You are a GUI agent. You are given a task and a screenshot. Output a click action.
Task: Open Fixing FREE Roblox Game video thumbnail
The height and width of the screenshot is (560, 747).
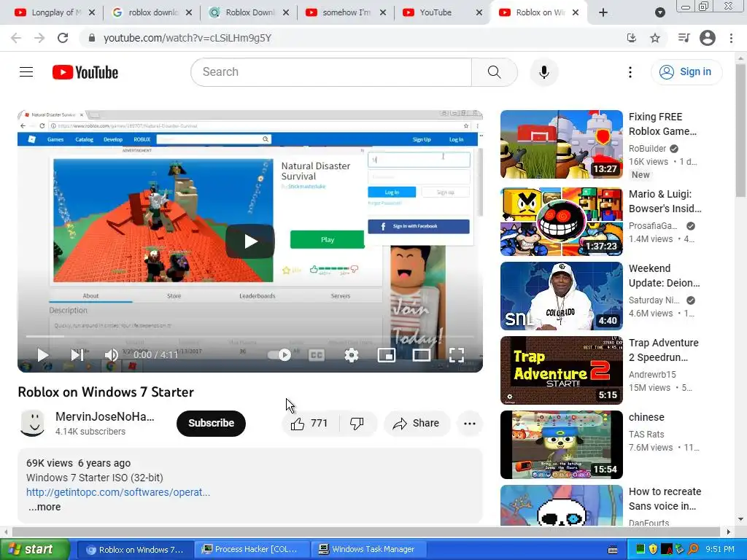561,144
